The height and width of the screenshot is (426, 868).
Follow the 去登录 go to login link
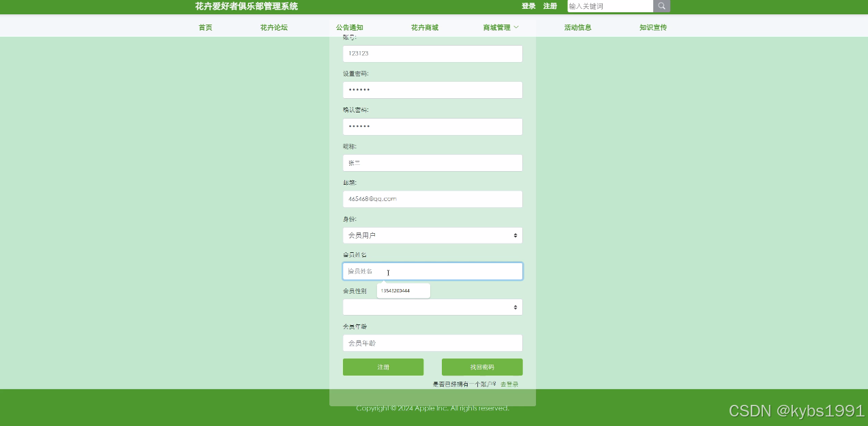click(x=509, y=384)
